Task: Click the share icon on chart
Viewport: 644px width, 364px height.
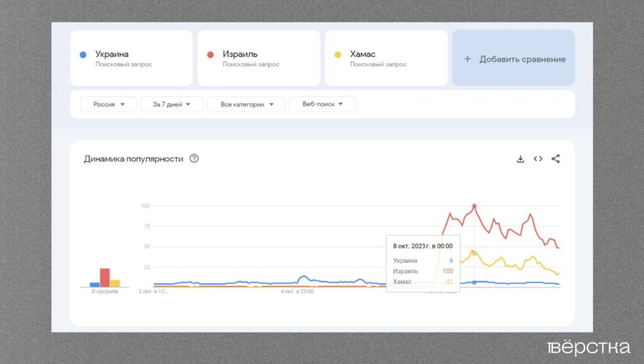Action: pos(555,159)
